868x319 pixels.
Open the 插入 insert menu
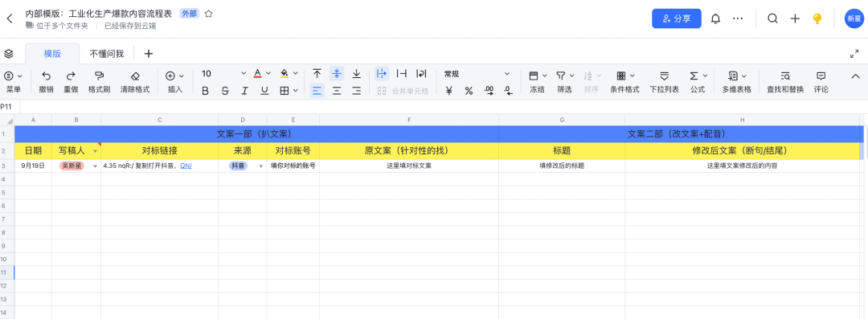[175, 81]
